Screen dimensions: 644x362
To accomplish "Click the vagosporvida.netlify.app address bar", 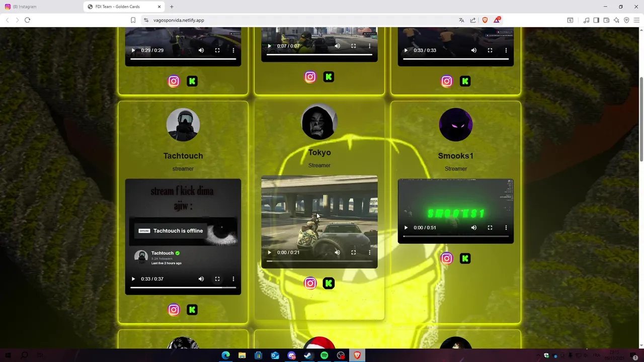I will point(297,20).
